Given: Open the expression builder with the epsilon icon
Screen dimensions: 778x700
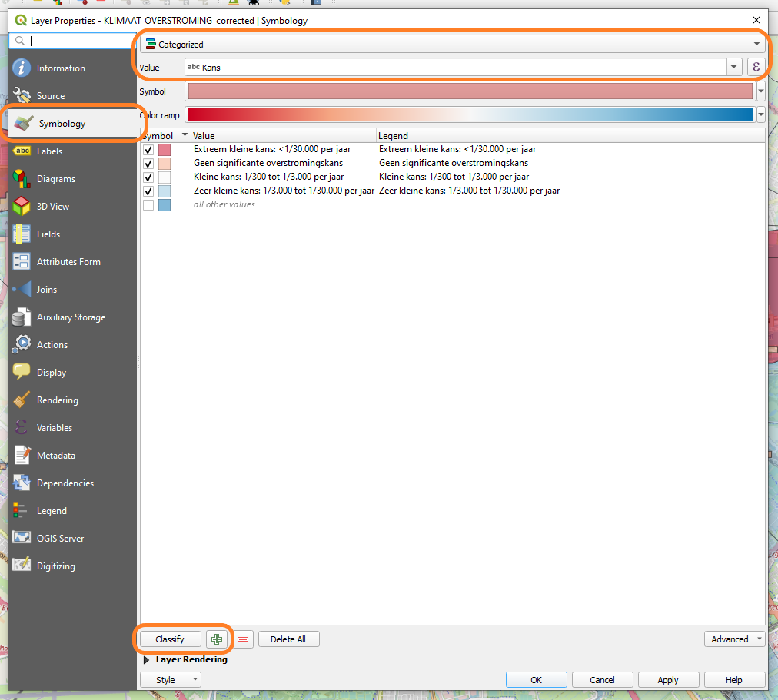Looking at the screenshot, I should 756,67.
